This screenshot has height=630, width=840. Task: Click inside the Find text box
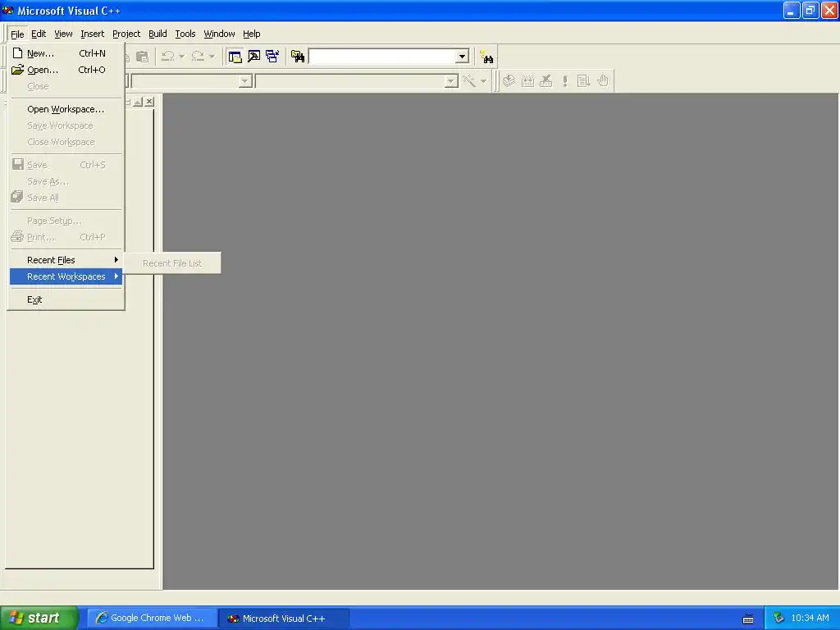click(x=382, y=57)
